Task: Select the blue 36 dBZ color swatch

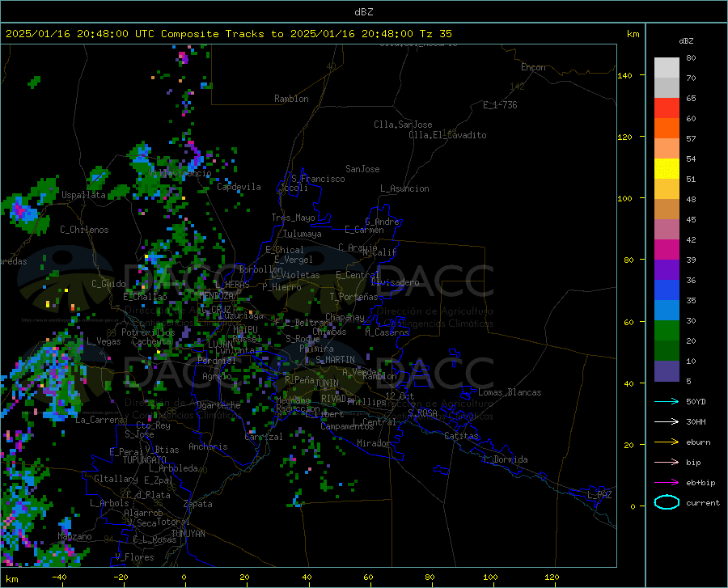Action: [x=667, y=290]
